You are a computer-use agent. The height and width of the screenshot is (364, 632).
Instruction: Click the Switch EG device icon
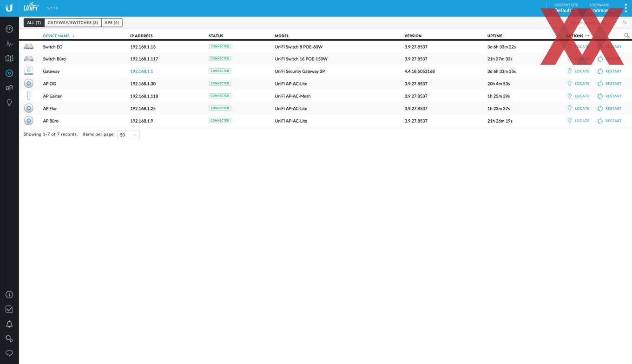click(x=29, y=46)
